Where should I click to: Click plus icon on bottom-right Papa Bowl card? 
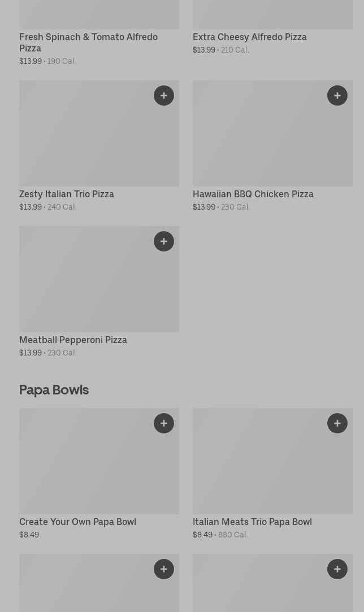point(337,569)
